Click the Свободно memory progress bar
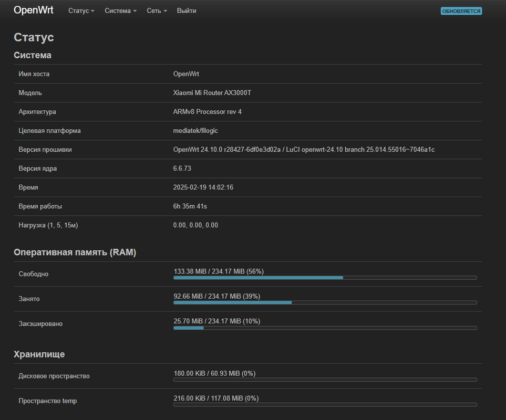Image resolution: width=506 pixels, height=420 pixels. pos(325,278)
